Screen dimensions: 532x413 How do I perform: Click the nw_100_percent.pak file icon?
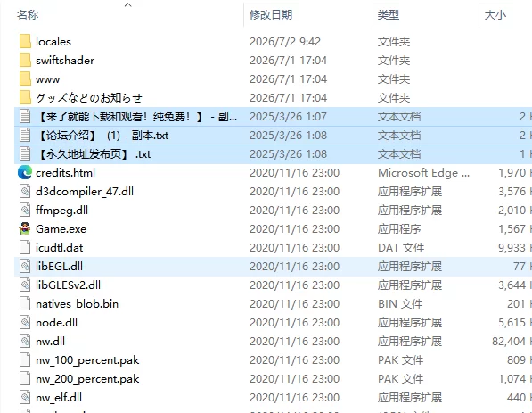pos(25,359)
